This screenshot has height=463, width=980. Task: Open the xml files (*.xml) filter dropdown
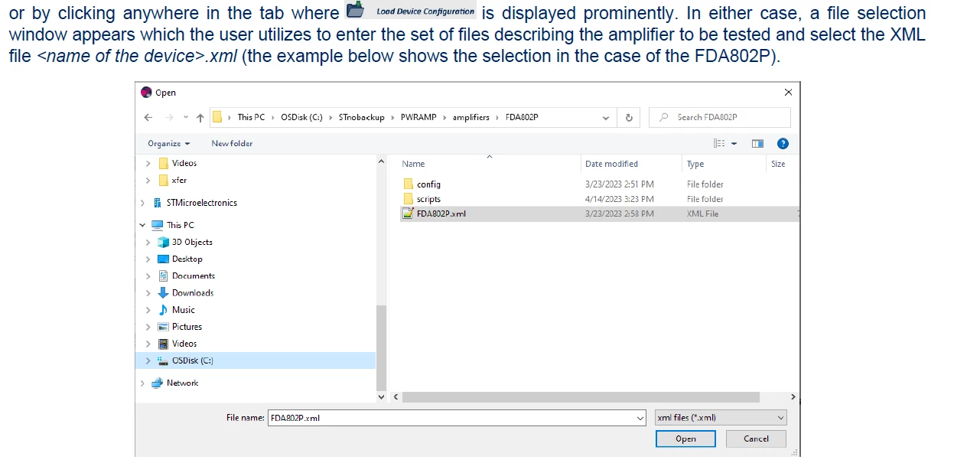(x=721, y=418)
